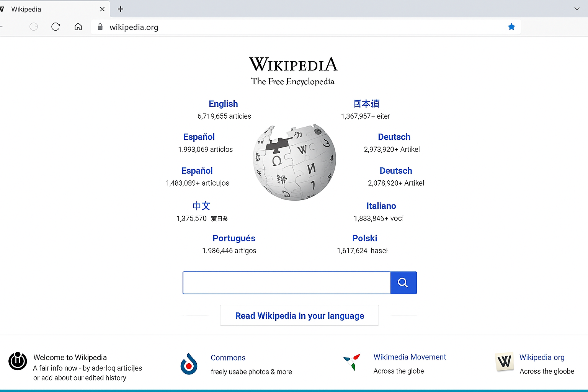This screenshot has width=588, height=392.
Task: Focus the Wikipedia search input field
Action: (x=286, y=283)
